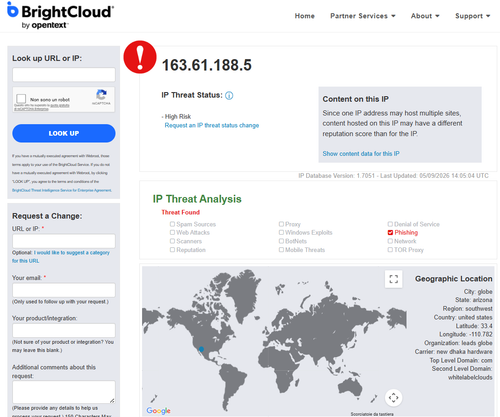Click the 'Content on this IP' heading
This screenshot has height=417, width=500.
click(x=356, y=99)
